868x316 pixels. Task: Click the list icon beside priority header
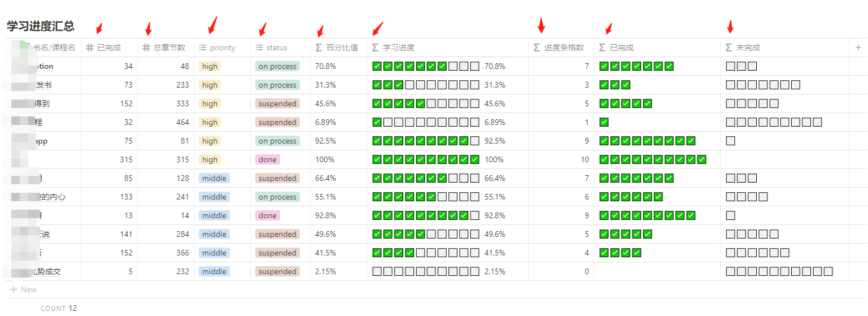point(203,47)
